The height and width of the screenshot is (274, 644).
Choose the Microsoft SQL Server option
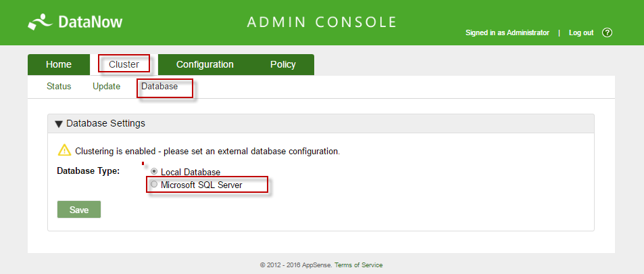pos(154,185)
